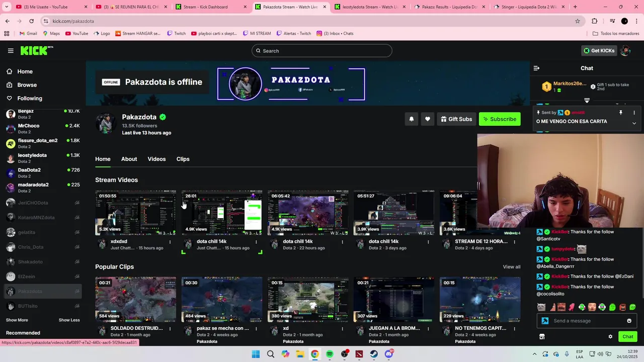Open DaaDota2 channel in sidebar
Screen dimensions: 644x362
(x=43, y=173)
